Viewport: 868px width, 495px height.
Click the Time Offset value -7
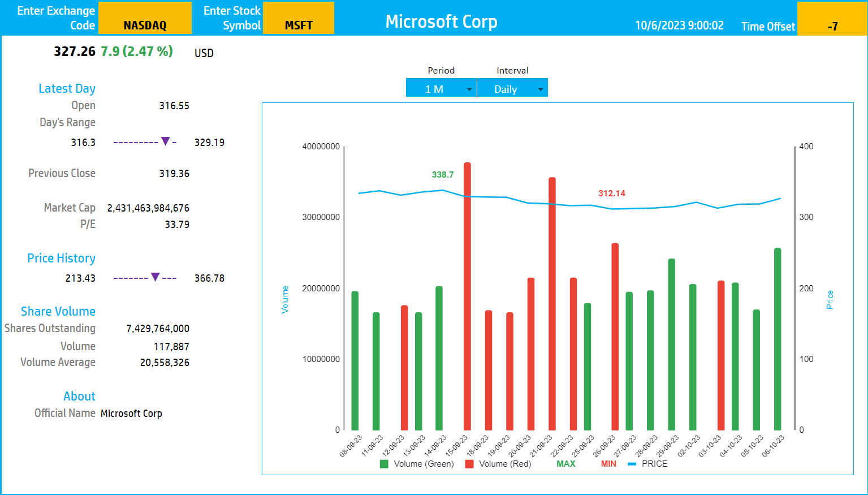(x=832, y=19)
